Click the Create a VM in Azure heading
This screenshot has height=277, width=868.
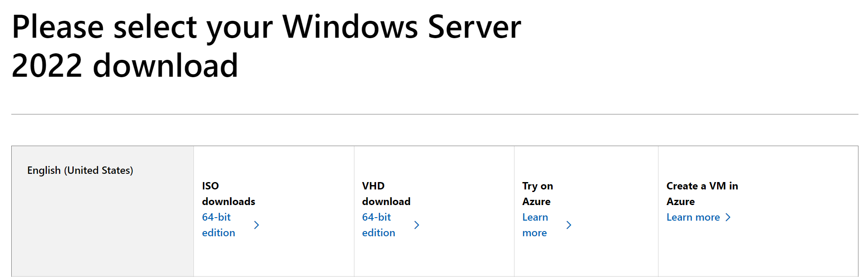(702, 193)
